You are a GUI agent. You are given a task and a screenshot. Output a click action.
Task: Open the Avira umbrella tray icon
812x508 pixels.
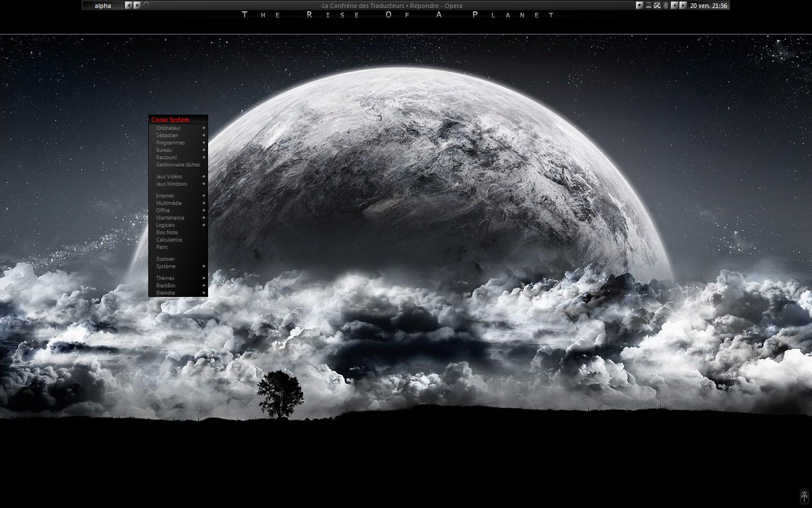[x=657, y=6]
